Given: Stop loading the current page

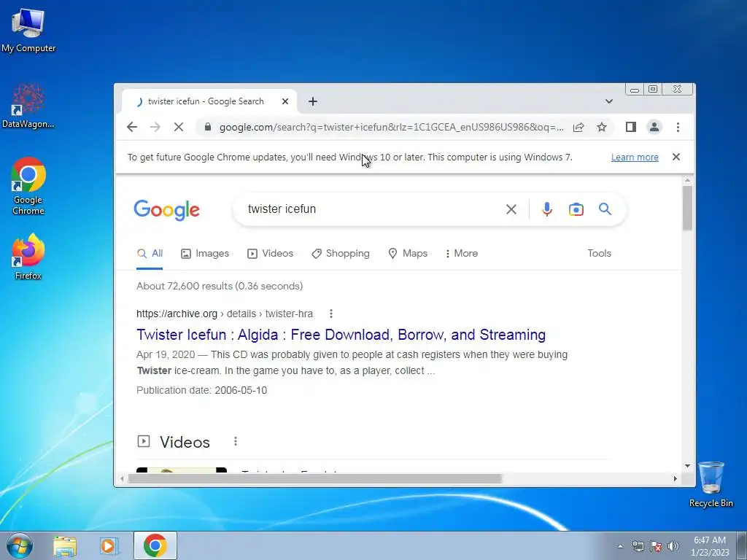Looking at the screenshot, I should click(x=179, y=127).
